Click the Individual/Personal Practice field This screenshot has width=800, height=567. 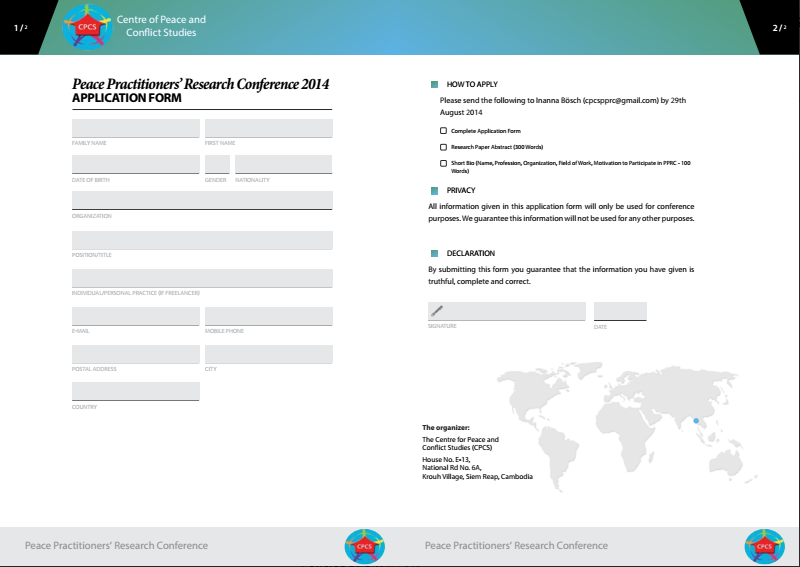pos(202,278)
